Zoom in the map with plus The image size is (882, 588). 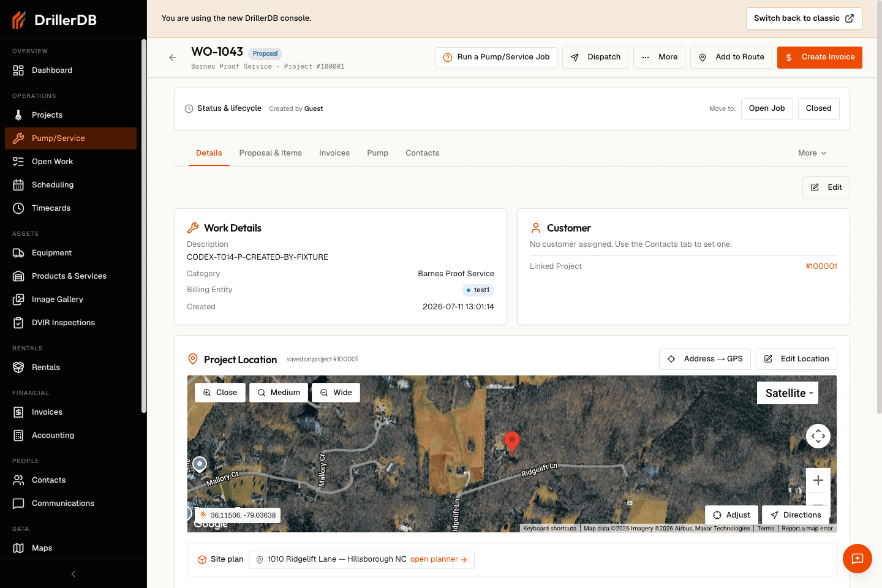(x=818, y=481)
